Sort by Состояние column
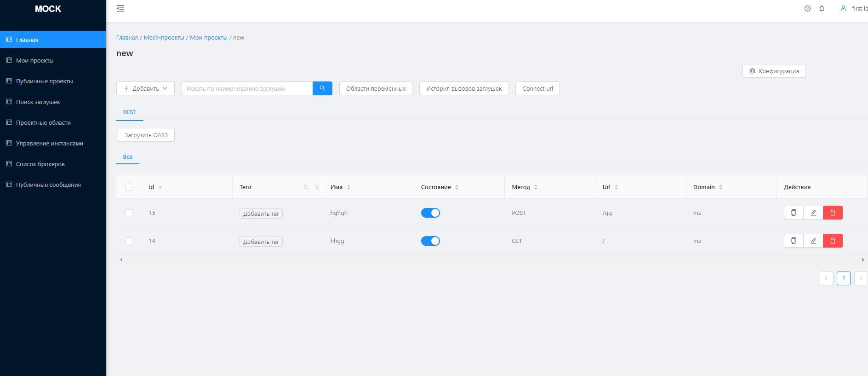The height and width of the screenshot is (376, 868). [x=457, y=187]
